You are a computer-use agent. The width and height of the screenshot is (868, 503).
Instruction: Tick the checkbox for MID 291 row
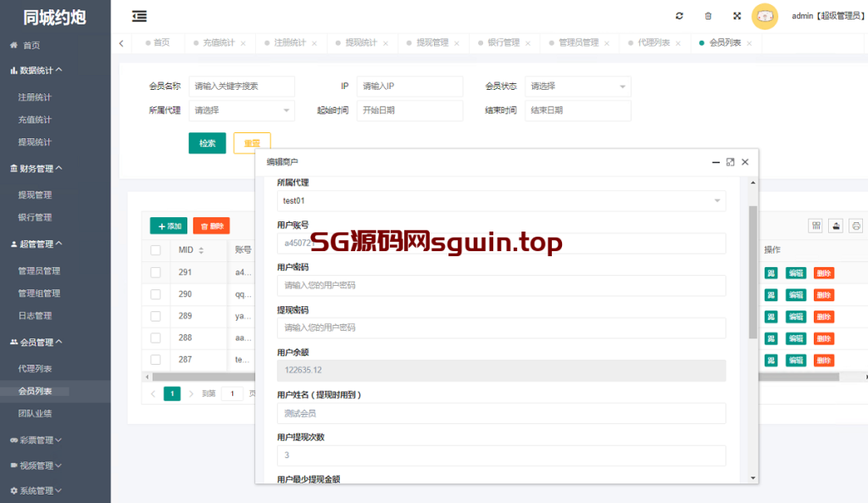[x=155, y=272]
